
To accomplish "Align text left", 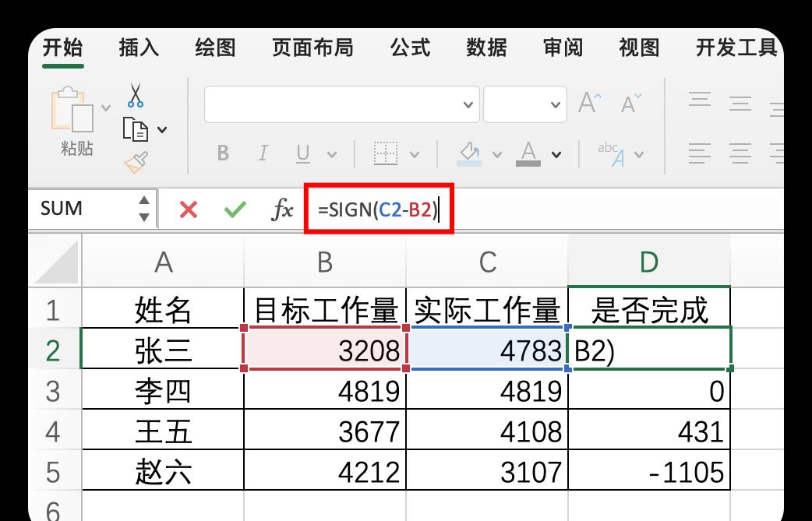I will [x=700, y=153].
